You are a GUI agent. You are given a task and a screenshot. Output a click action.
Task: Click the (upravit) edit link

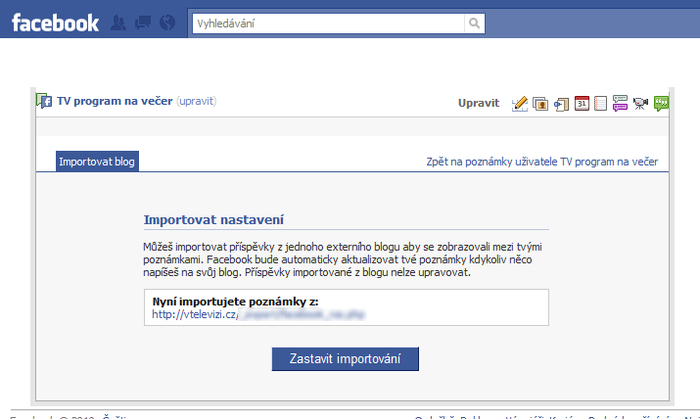(196, 101)
